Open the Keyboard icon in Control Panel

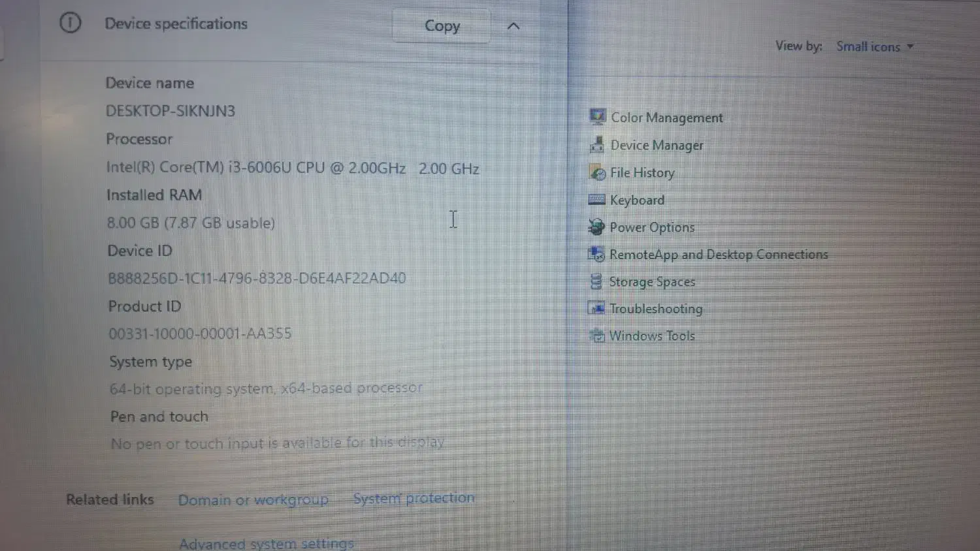tap(596, 200)
